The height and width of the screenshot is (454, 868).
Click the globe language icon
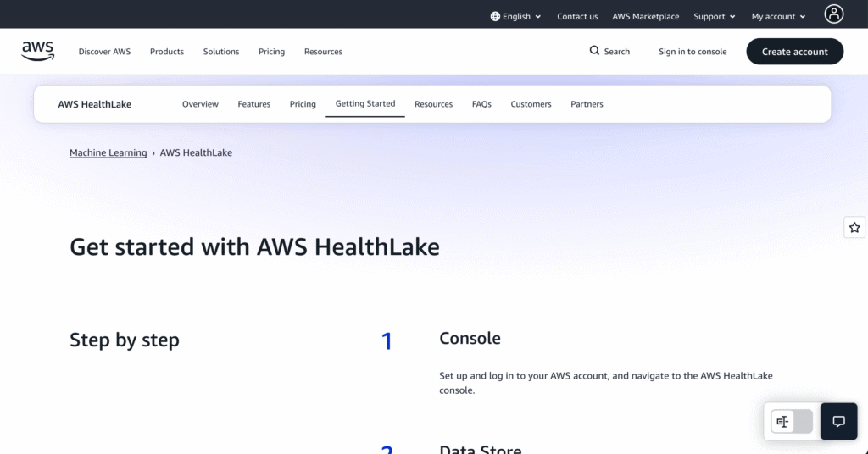click(495, 17)
